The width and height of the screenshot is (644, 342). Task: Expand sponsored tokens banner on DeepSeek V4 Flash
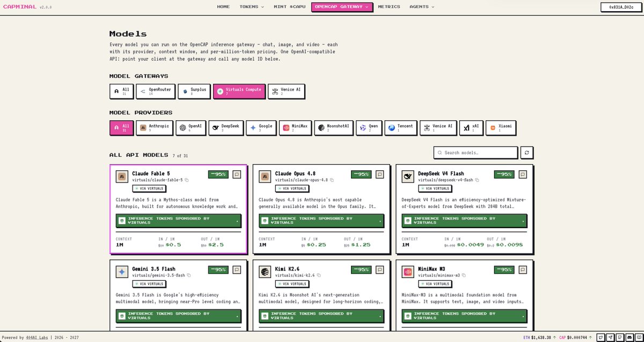click(x=465, y=221)
